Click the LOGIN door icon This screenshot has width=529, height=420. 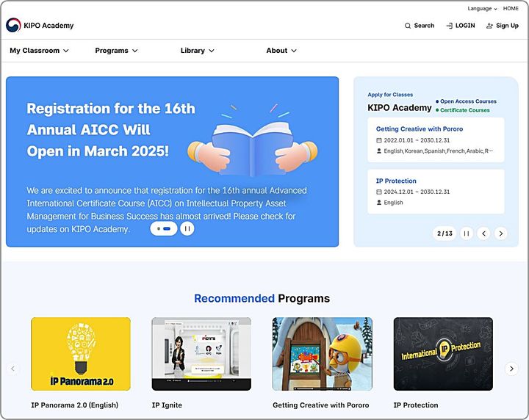[x=449, y=26]
